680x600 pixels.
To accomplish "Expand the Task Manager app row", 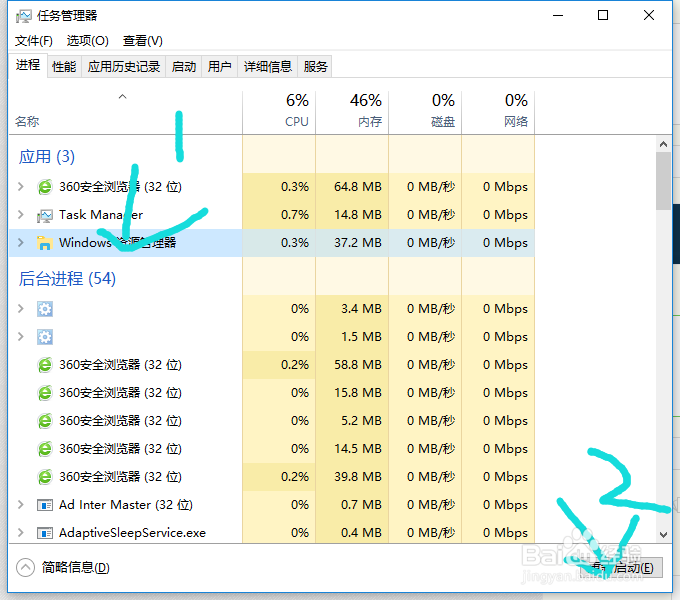I will [x=20, y=215].
